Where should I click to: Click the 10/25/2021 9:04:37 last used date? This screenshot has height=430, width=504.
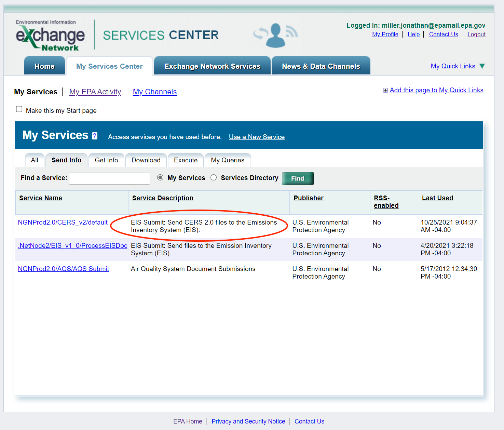(449, 226)
